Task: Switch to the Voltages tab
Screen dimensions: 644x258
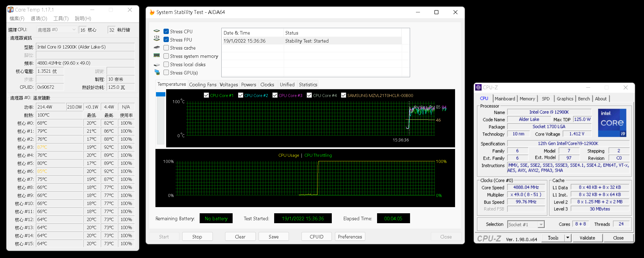Action: tap(229, 85)
